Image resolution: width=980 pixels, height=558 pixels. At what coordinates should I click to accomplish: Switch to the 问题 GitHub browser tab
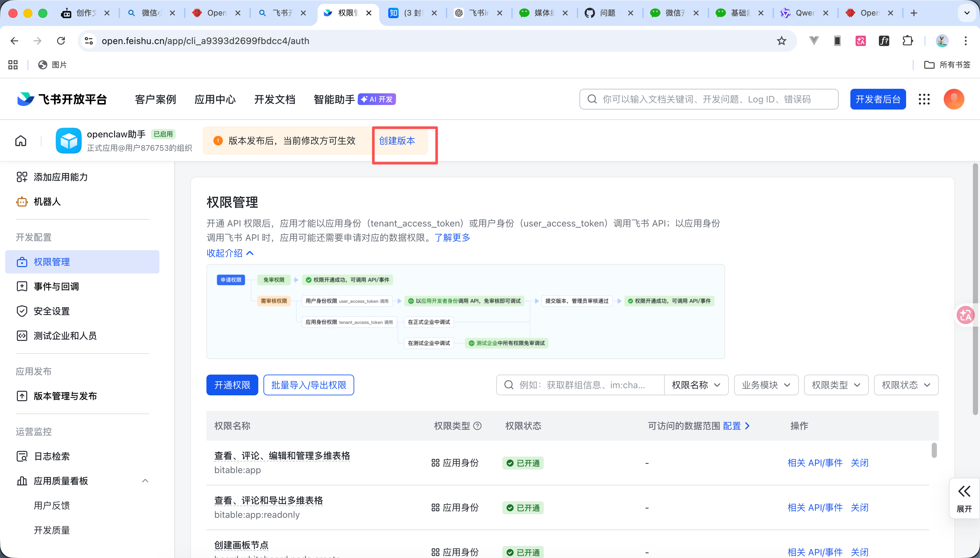(607, 13)
